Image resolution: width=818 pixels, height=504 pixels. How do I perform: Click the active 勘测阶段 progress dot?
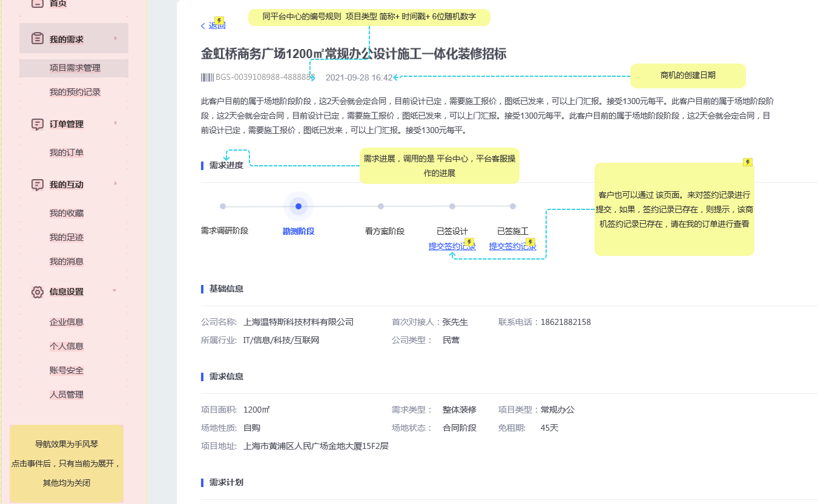point(299,206)
